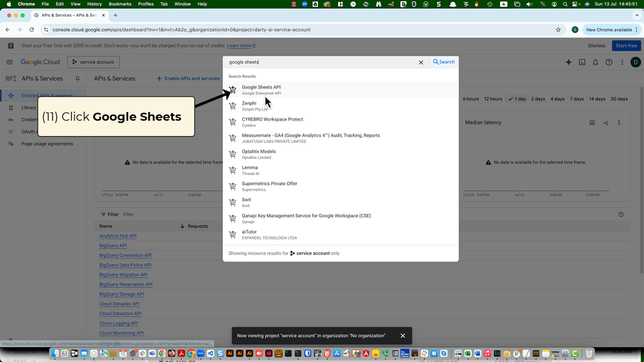Select the 7 days time range

tap(577, 99)
